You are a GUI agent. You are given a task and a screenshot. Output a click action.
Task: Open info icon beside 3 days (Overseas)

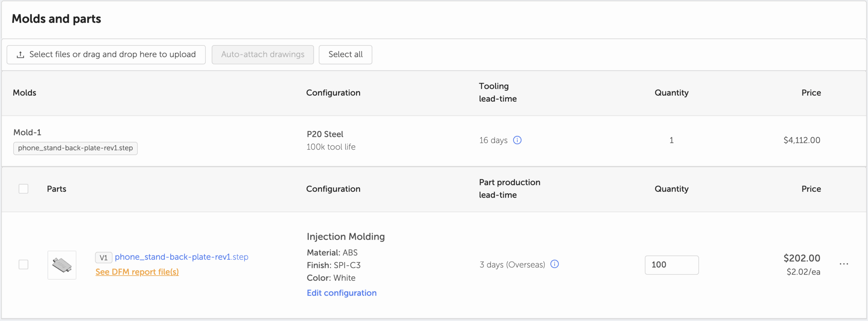coord(554,264)
